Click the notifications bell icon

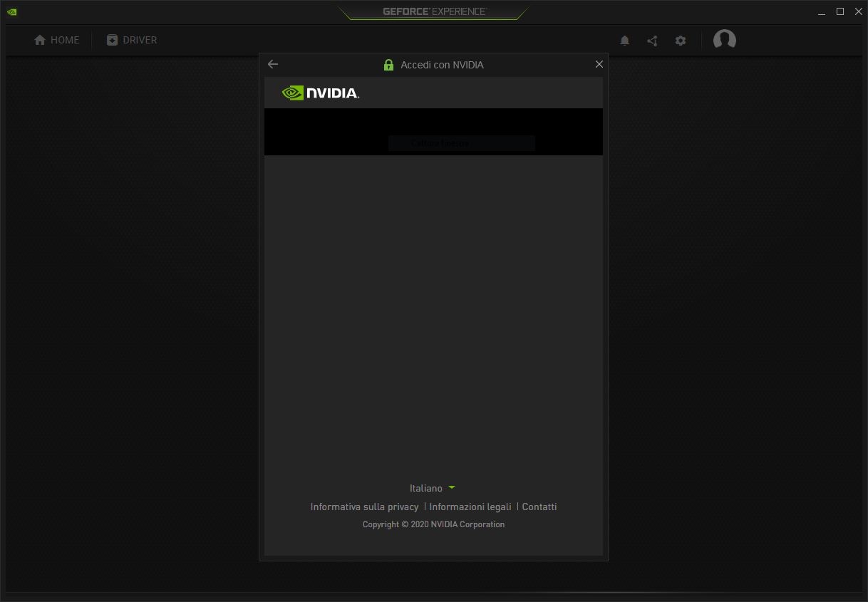[625, 41]
